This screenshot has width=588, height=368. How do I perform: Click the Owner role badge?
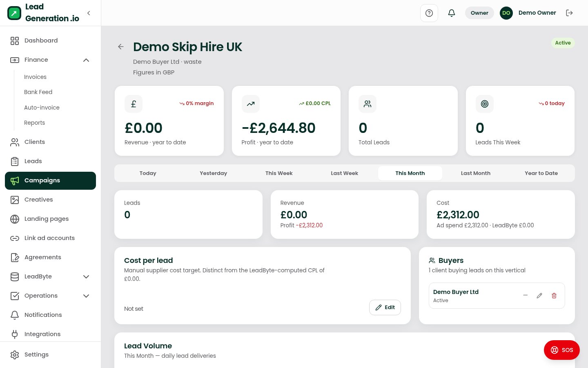(479, 13)
